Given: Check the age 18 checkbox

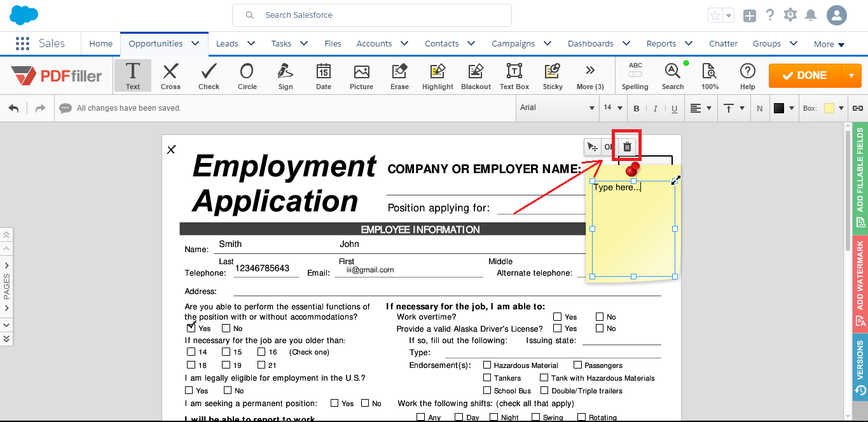Looking at the screenshot, I should click(x=191, y=365).
